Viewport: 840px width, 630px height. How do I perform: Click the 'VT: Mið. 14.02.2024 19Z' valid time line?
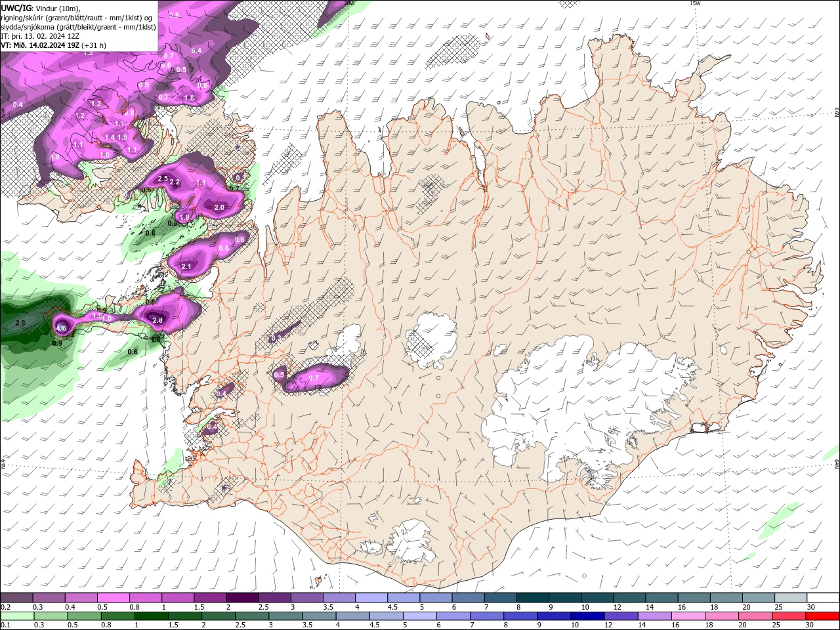(41, 45)
